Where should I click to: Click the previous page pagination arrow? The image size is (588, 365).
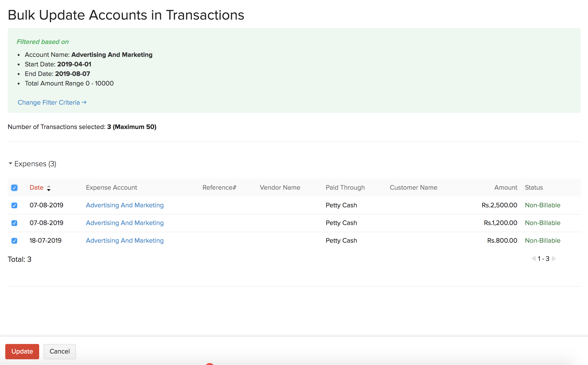pos(534,258)
